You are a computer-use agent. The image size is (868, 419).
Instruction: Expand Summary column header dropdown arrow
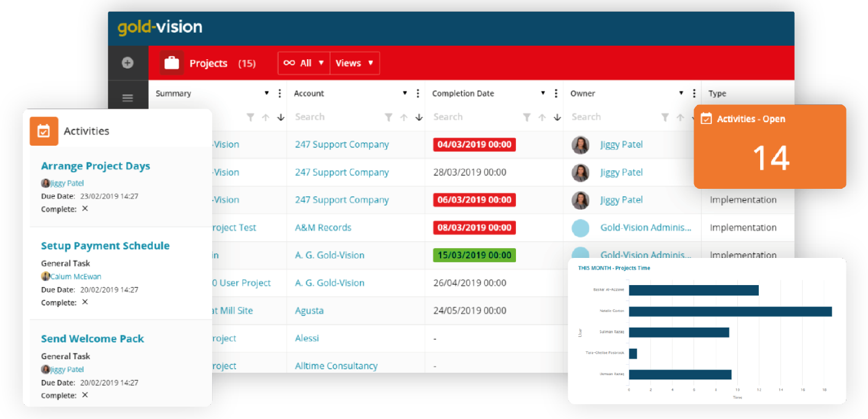click(x=267, y=93)
